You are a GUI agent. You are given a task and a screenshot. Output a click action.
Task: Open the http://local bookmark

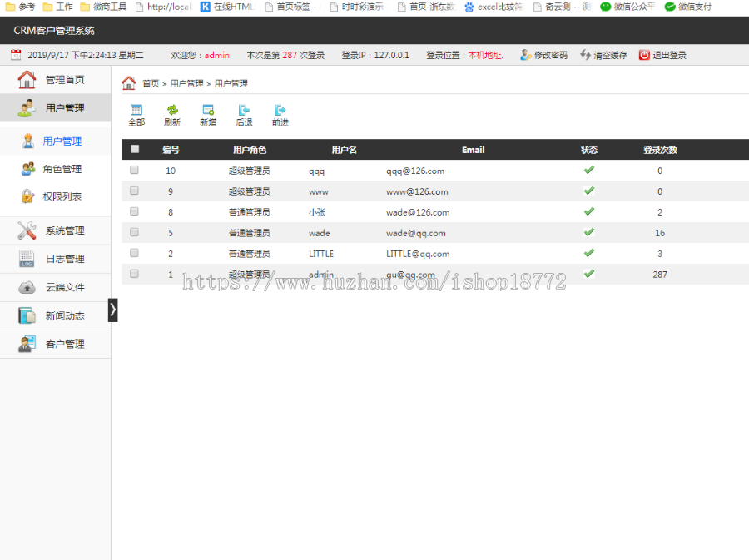point(163,7)
